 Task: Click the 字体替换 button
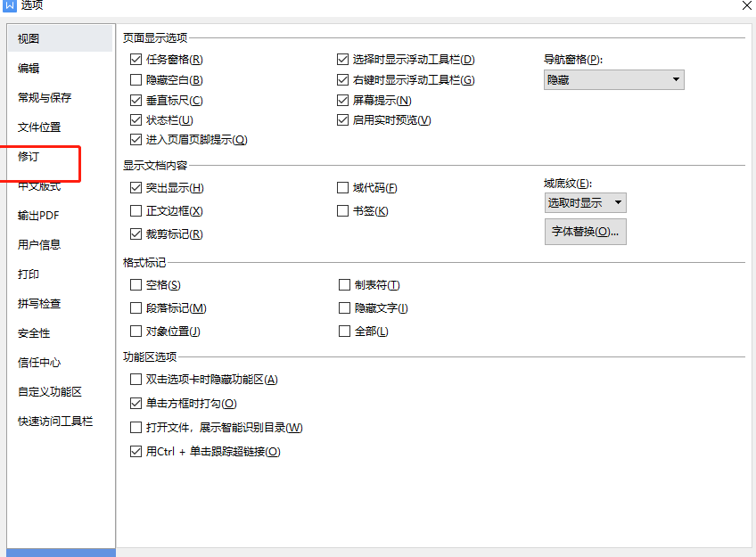coord(585,232)
